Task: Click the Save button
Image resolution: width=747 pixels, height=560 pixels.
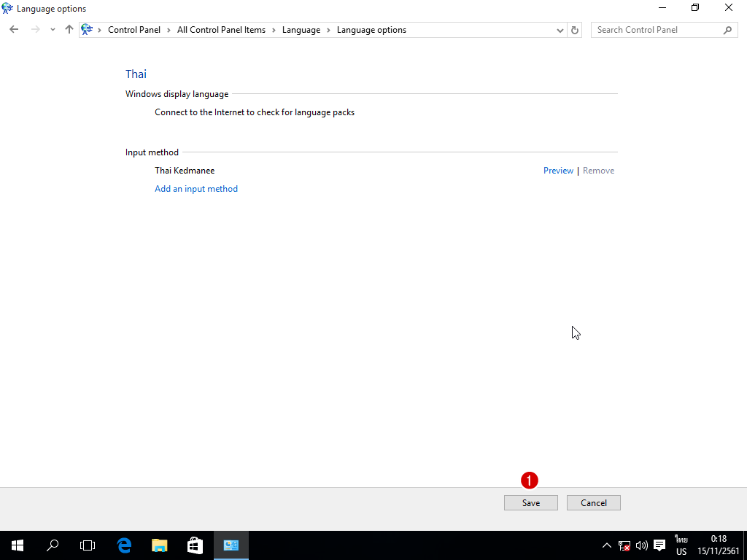Action: pyautogui.click(x=530, y=502)
